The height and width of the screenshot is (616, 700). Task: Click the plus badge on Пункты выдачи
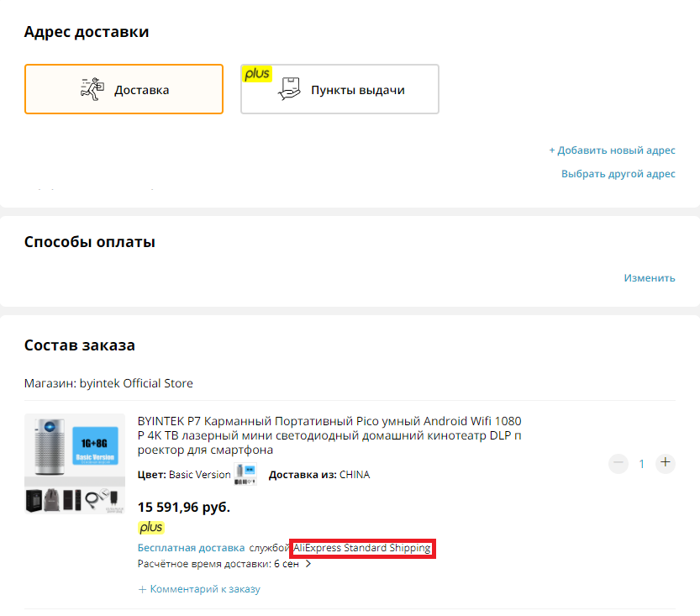(x=256, y=74)
